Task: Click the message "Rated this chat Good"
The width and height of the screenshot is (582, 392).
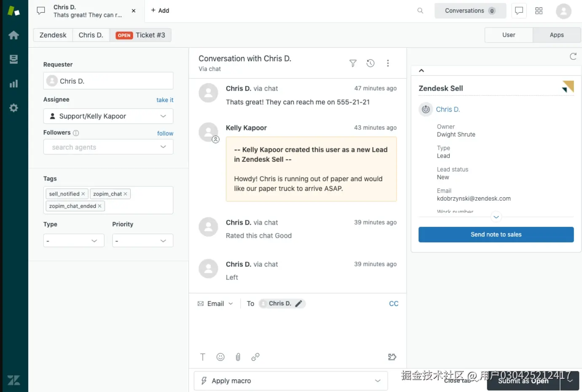Action: pyautogui.click(x=259, y=236)
